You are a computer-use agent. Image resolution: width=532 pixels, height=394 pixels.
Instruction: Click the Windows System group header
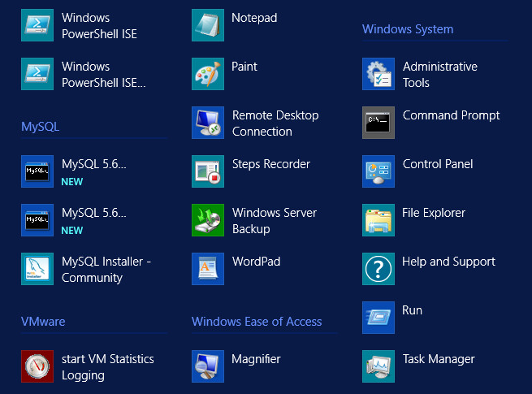point(408,29)
